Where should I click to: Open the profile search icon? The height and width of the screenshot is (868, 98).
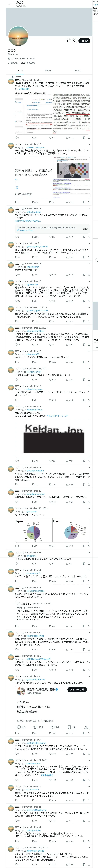tap(74, 41)
